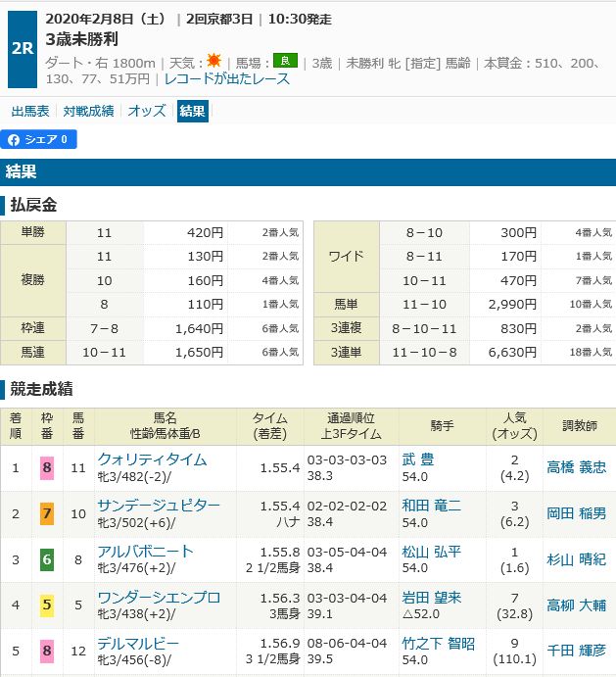The height and width of the screenshot is (677, 616).
Task: Click the Facebook share button
Action: [39, 140]
